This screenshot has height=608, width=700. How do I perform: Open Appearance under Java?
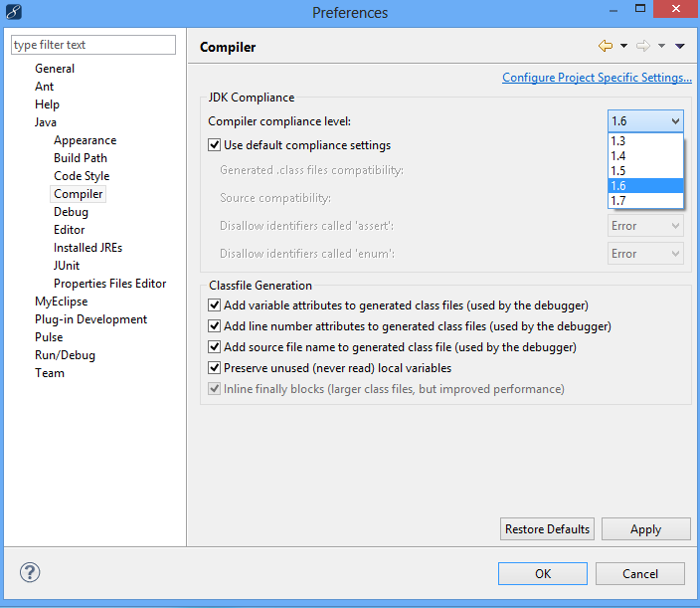(x=85, y=140)
